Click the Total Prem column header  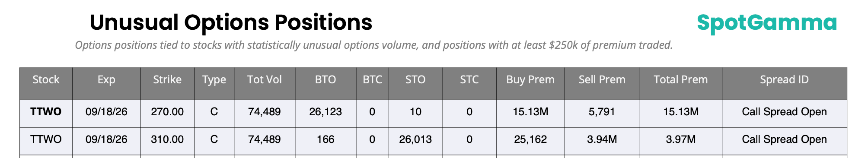click(x=681, y=80)
